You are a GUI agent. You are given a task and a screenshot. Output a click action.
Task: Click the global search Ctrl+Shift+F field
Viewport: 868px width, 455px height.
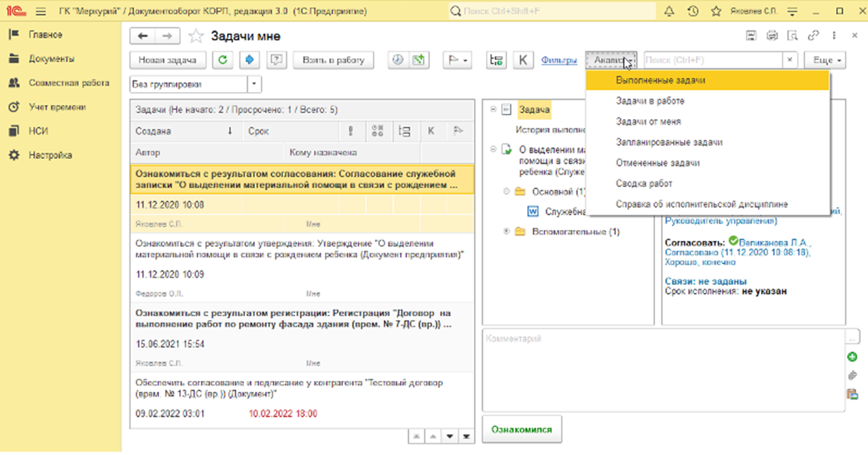552,11
